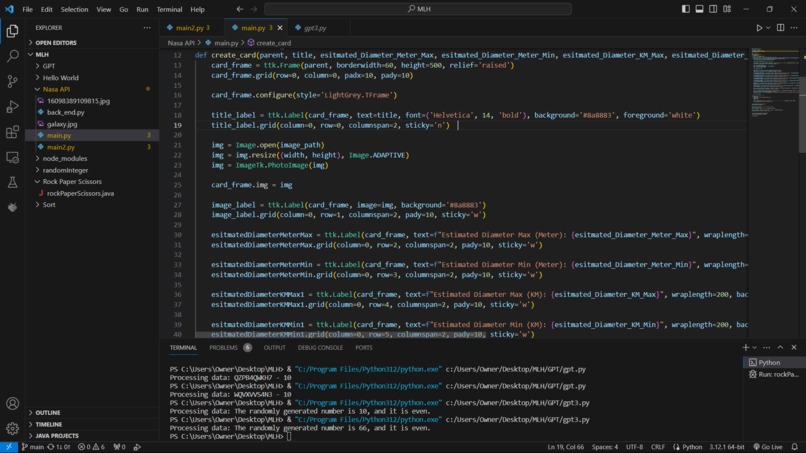806x453 pixels.
Task: Open the Extensions view
Action: point(12,132)
